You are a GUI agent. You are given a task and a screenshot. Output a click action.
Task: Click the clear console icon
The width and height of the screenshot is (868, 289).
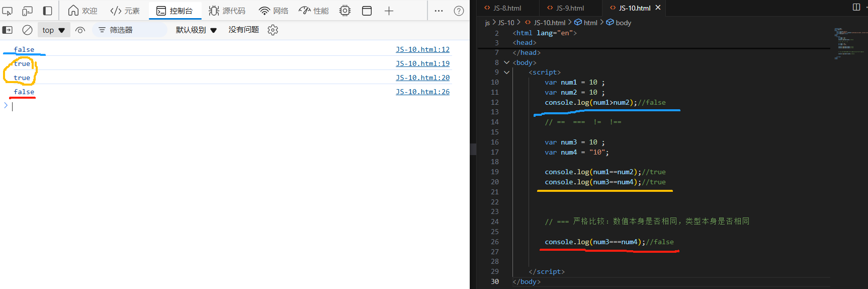[x=28, y=30]
